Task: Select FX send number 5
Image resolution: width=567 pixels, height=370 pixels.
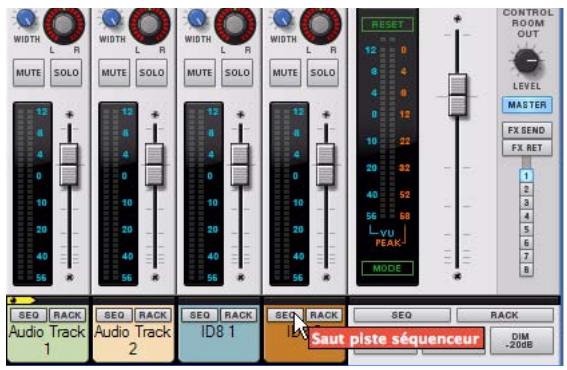Action: (x=526, y=229)
